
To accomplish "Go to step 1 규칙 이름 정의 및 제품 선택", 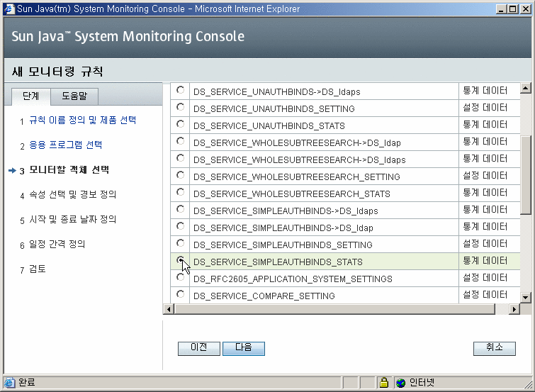I will coord(83,121).
